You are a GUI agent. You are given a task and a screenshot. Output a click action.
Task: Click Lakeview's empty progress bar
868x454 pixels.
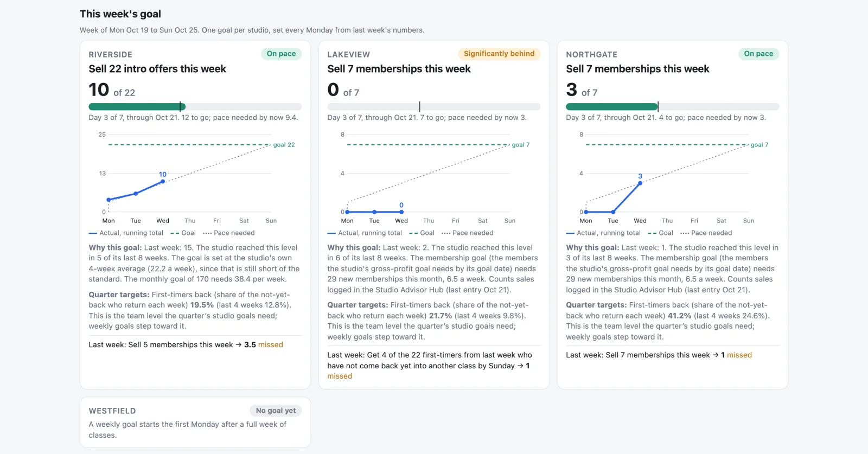[434, 107]
